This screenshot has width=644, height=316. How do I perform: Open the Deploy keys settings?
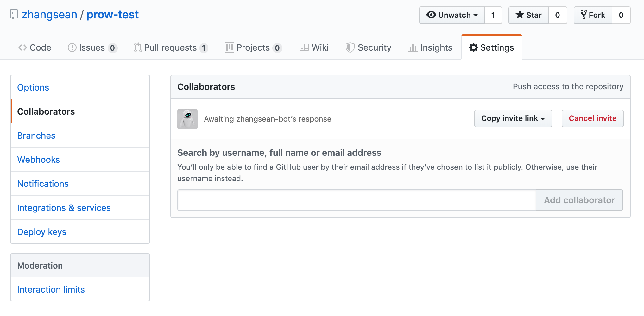(x=41, y=232)
